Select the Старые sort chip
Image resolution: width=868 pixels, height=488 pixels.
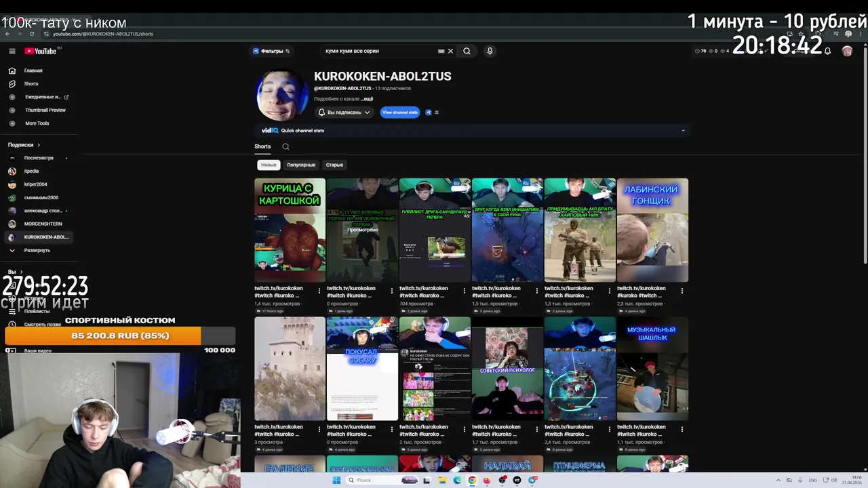(x=334, y=165)
